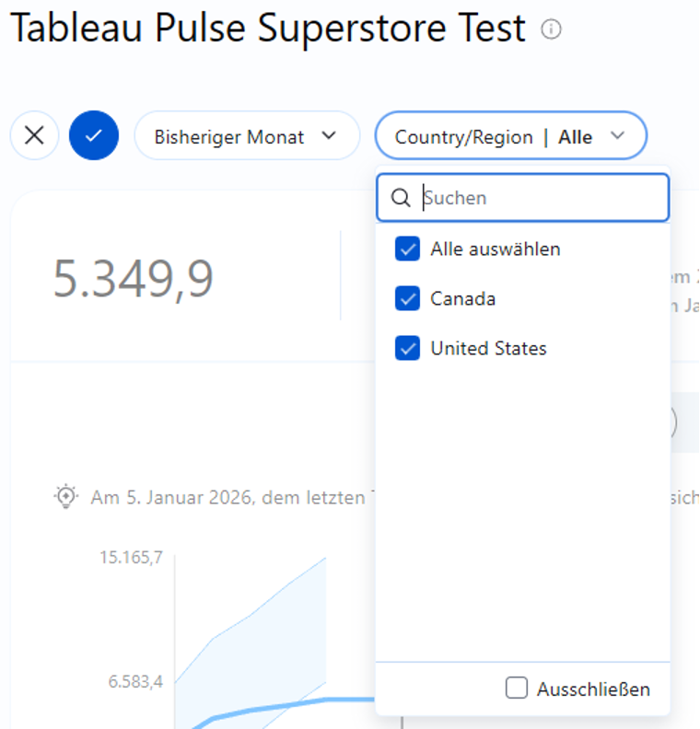The height and width of the screenshot is (729, 700).
Task: Open the Bisheriger Monat time range selector
Action: point(230,136)
